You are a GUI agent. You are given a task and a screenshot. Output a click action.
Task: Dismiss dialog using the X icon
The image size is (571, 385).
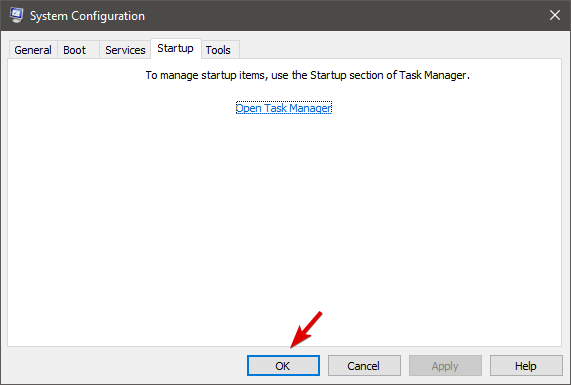[x=555, y=15]
